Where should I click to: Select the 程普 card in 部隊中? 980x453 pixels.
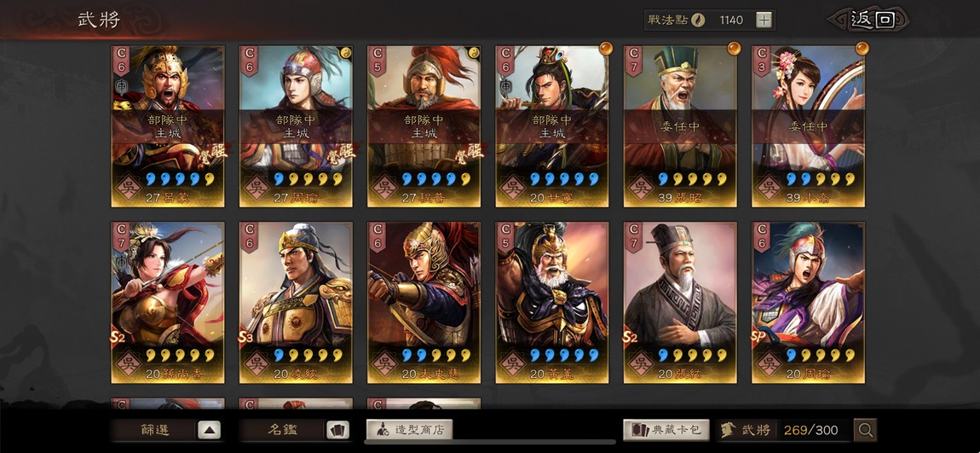point(424,125)
